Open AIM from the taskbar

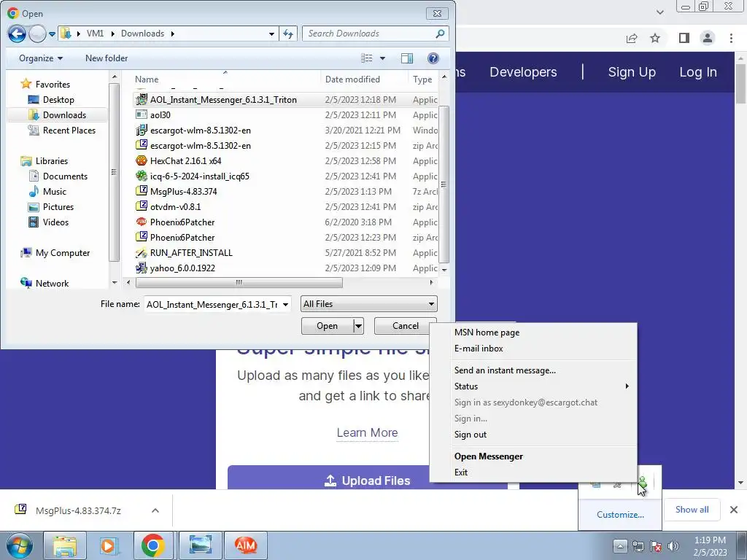(246, 545)
